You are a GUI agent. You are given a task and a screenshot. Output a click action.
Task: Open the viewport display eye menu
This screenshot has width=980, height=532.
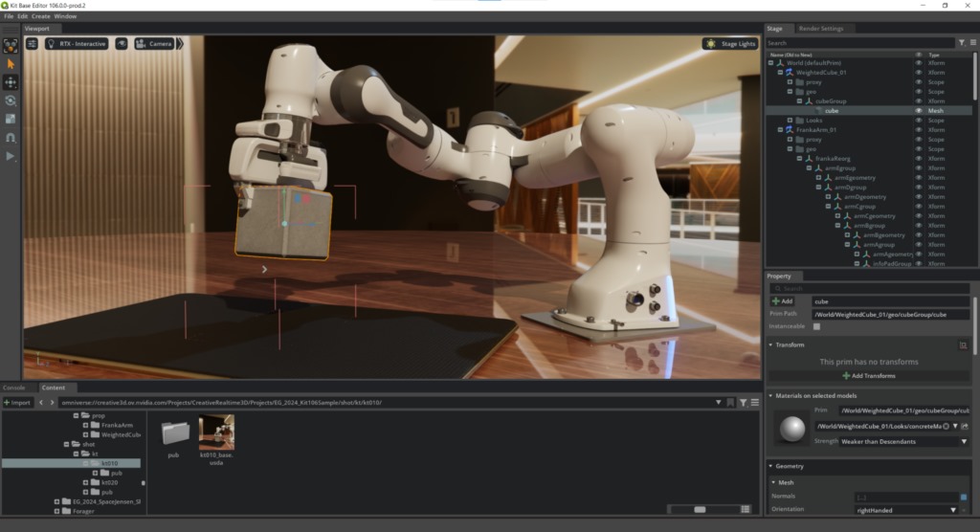pos(122,44)
